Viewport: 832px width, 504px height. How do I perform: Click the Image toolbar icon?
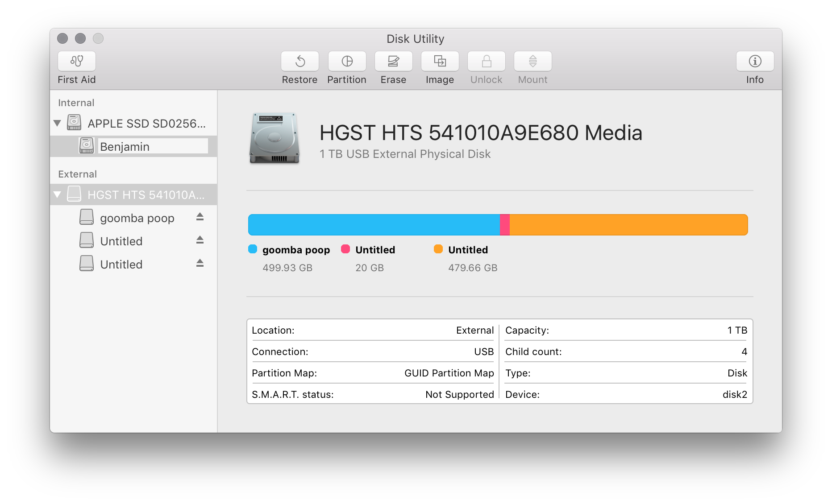(440, 61)
